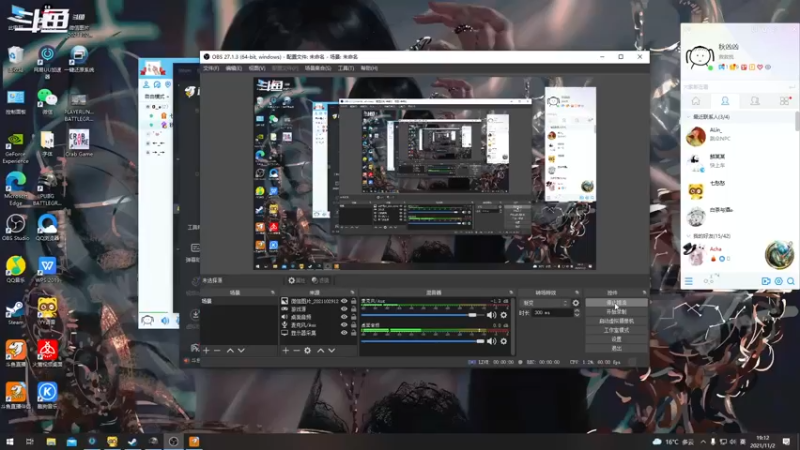Click the QQ contact list scrollbar

click(797, 121)
